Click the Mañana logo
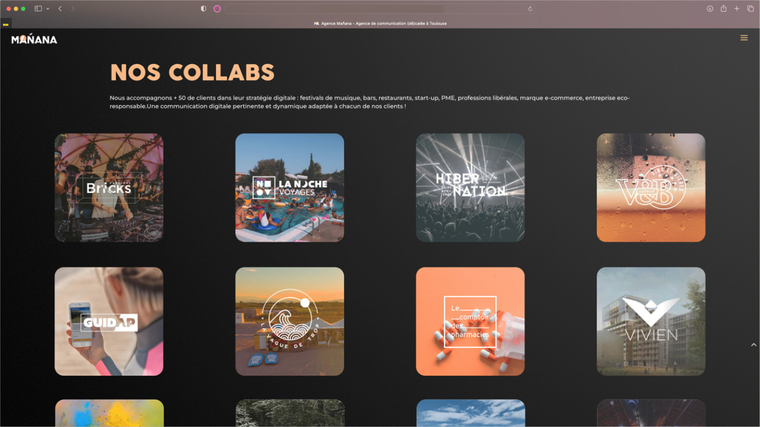The height and width of the screenshot is (427, 760). pos(34,40)
